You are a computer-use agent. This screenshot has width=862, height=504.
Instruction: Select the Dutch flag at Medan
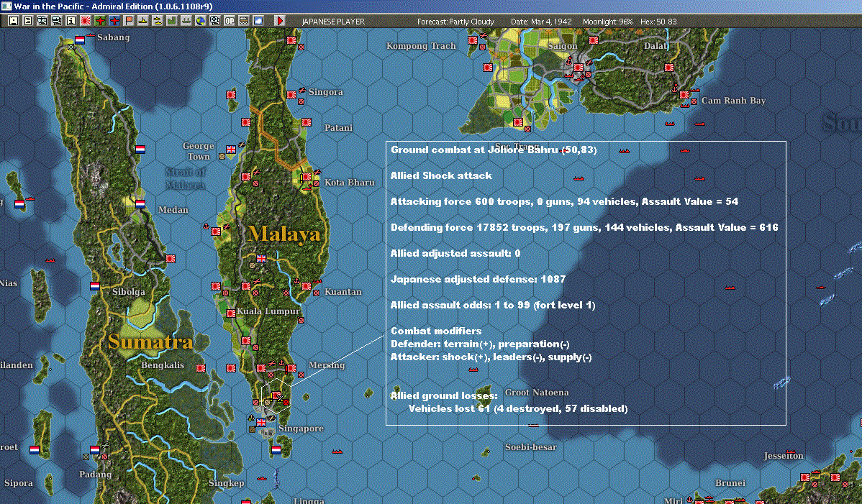coord(140,203)
